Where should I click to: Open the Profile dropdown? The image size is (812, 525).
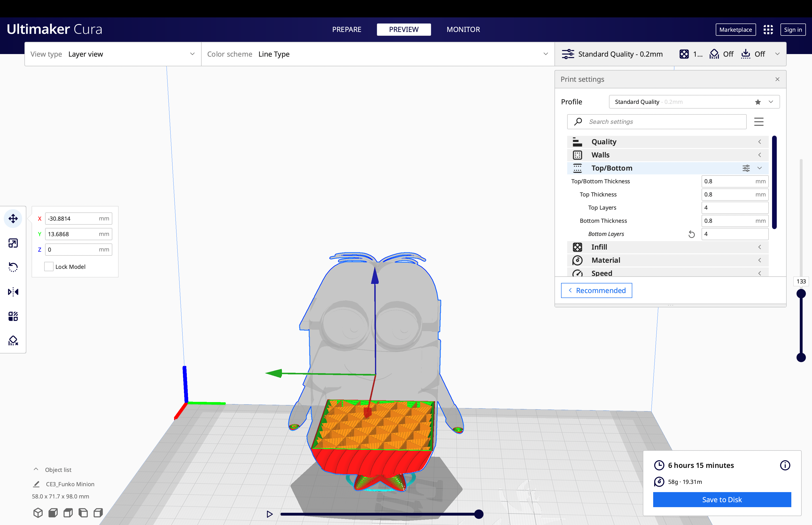[x=694, y=102]
